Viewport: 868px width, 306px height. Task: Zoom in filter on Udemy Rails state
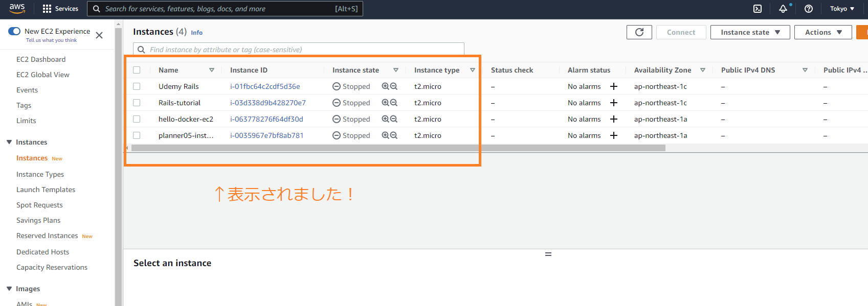(x=385, y=86)
